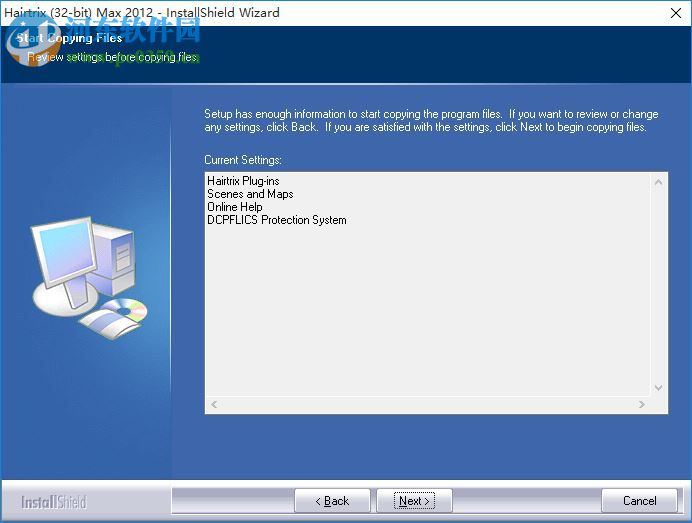
Task: Click the settings list scroll up arrow
Action: pyautogui.click(x=658, y=182)
